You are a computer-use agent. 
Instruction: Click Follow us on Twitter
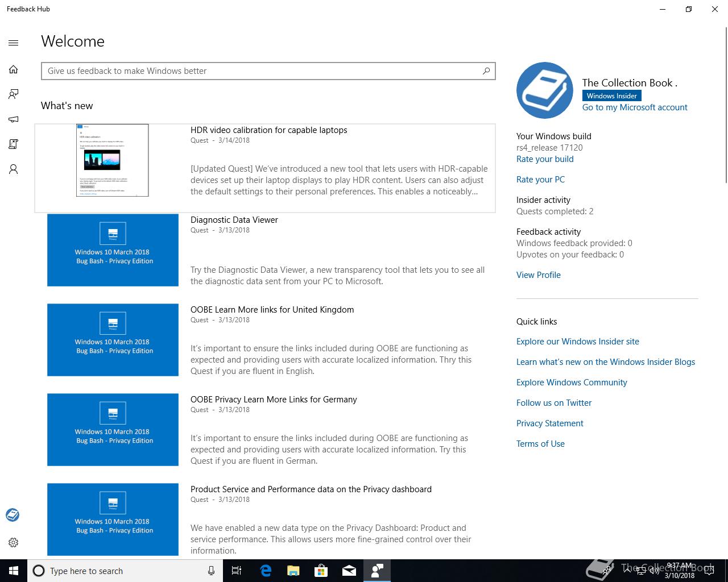pyautogui.click(x=554, y=403)
